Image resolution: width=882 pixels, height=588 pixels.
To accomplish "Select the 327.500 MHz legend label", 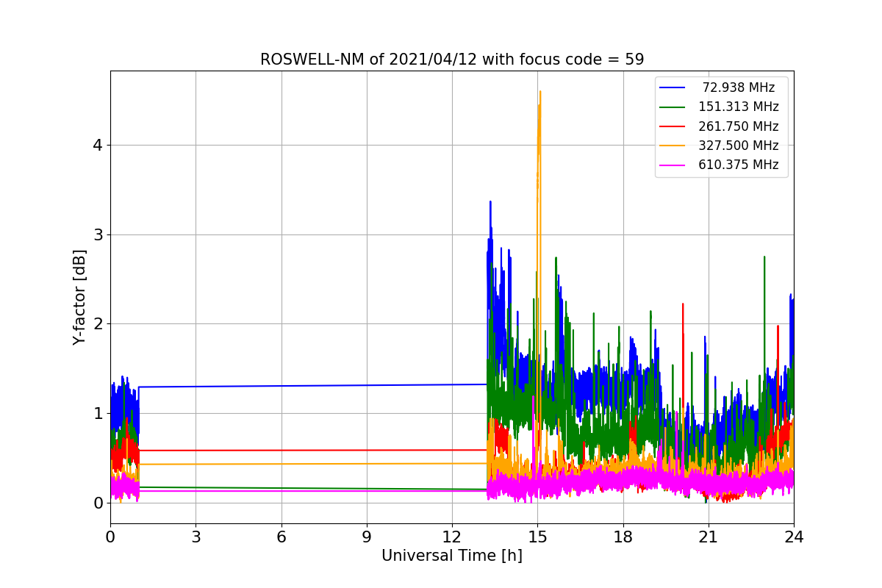I will [x=739, y=146].
